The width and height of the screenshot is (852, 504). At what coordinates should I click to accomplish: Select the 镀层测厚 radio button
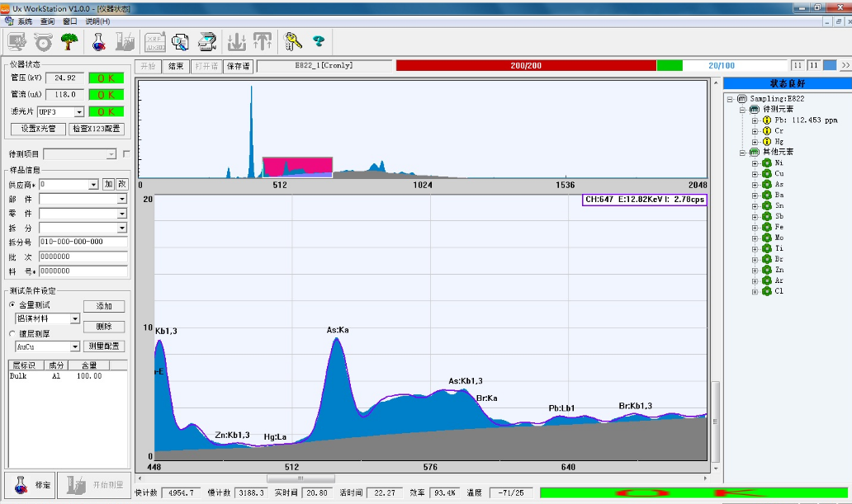(12, 333)
